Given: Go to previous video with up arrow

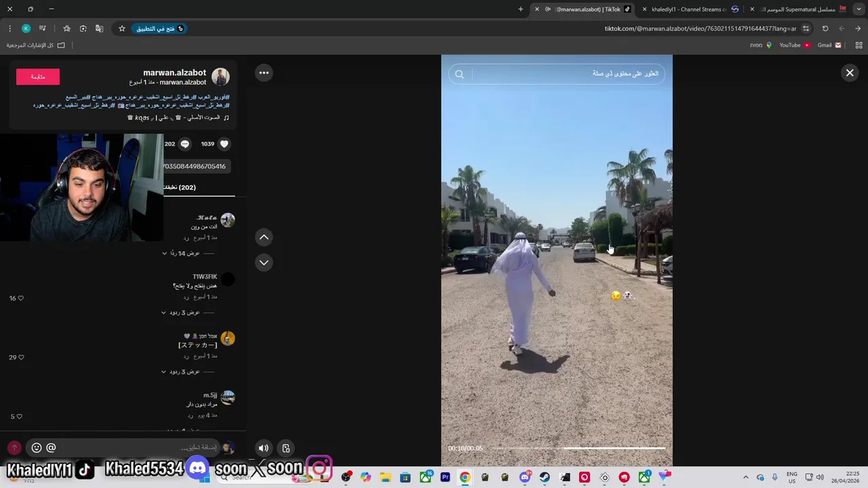Looking at the screenshot, I should 264,237.
